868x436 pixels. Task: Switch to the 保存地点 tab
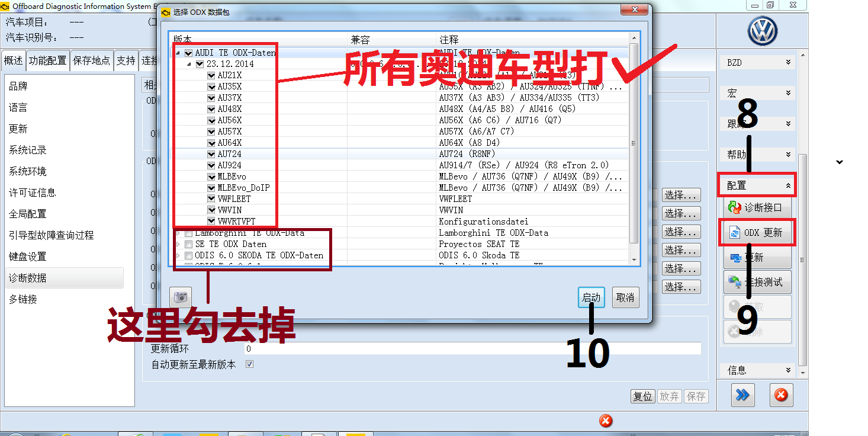pos(91,60)
